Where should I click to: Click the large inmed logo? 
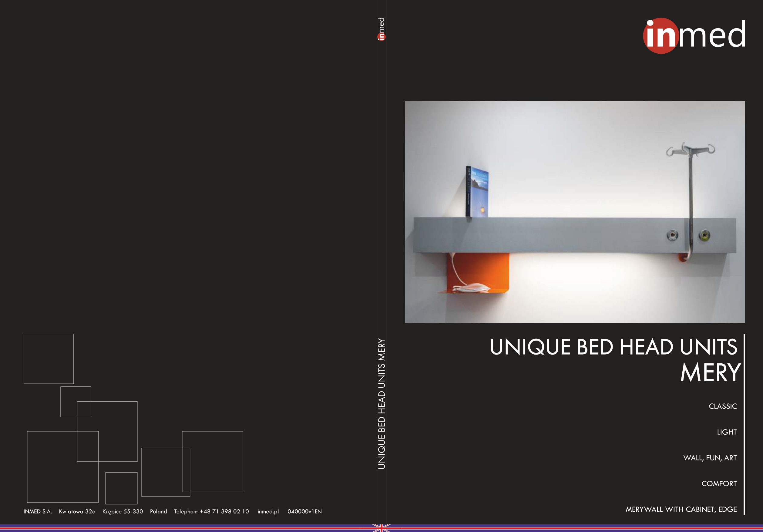694,35
